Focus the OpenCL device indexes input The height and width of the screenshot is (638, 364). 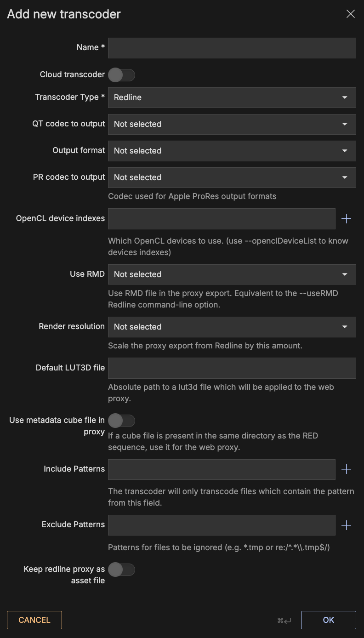[222, 219]
